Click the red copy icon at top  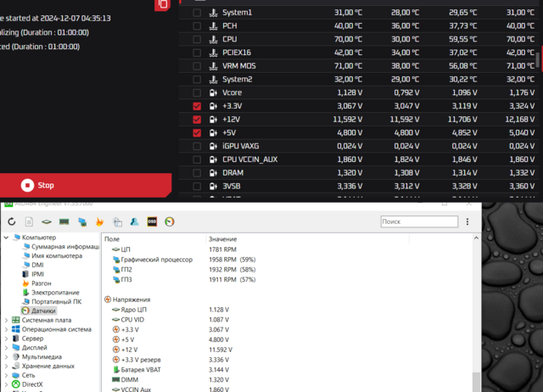coord(162,4)
